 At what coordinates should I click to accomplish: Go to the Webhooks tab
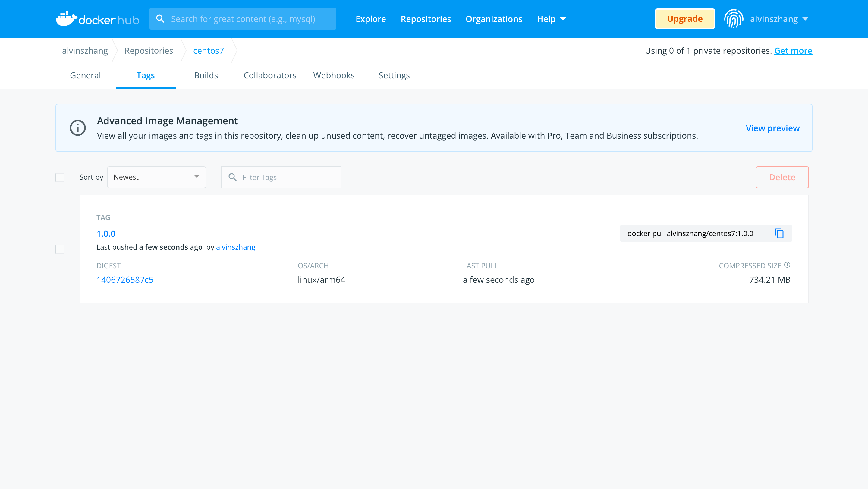coord(334,75)
